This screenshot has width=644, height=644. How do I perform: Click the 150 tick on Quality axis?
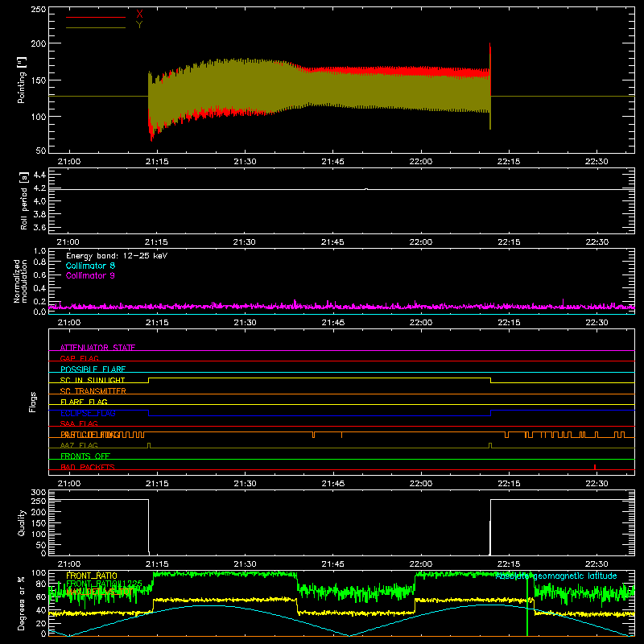(x=38, y=523)
